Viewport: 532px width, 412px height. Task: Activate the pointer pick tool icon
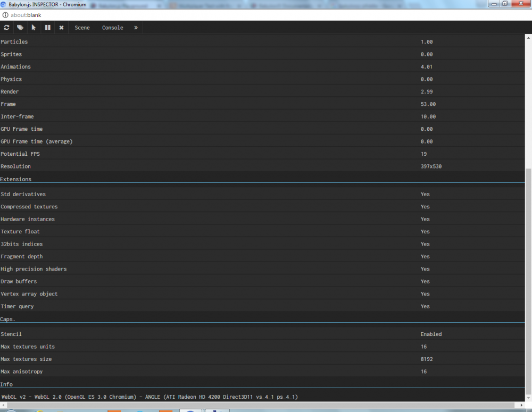click(x=34, y=28)
